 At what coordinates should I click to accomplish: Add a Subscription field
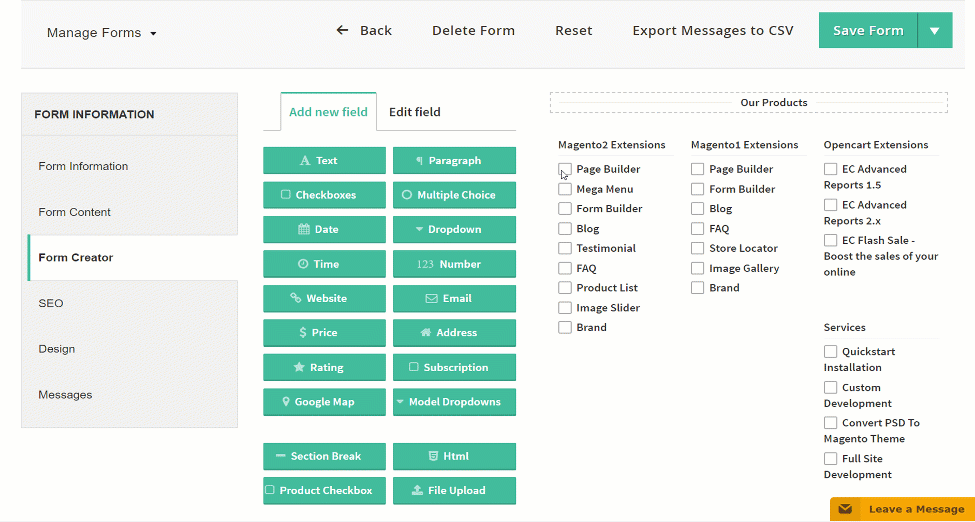(x=455, y=367)
